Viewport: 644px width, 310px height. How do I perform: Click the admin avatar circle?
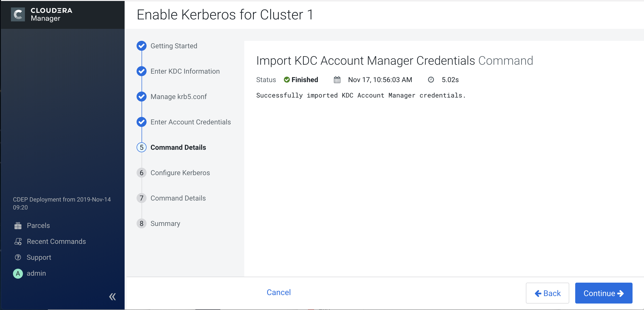pyautogui.click(x=18, y=273)
